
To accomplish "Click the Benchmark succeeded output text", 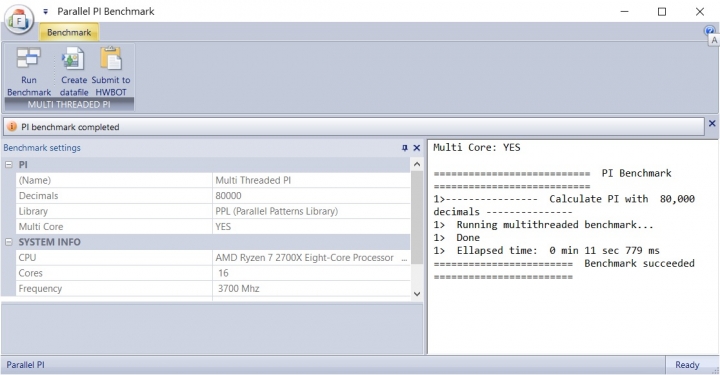I will pyautogui.click(x=639, y=263).
